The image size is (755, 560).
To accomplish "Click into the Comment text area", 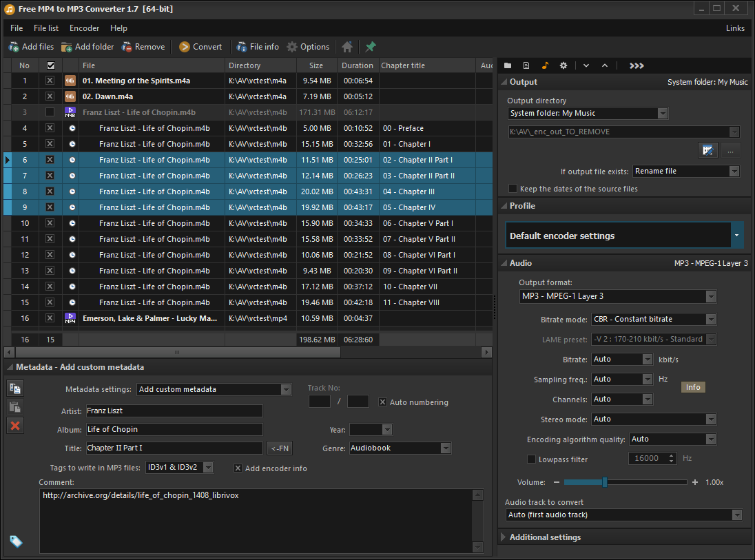I will pos(257,521).
